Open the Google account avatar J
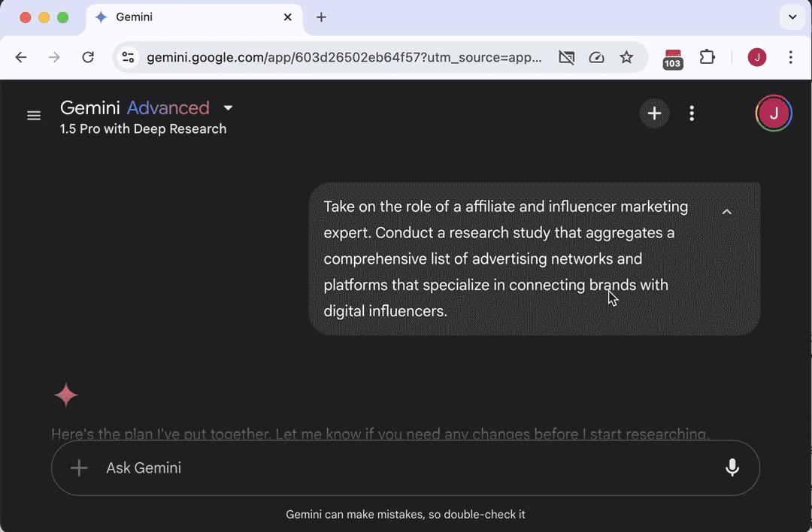The height and width of the screenshot is (532, 812). tap(773, 113)
